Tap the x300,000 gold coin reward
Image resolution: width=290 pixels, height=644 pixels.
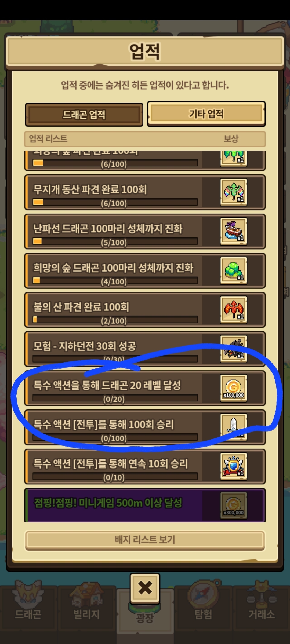pos(233,506)
